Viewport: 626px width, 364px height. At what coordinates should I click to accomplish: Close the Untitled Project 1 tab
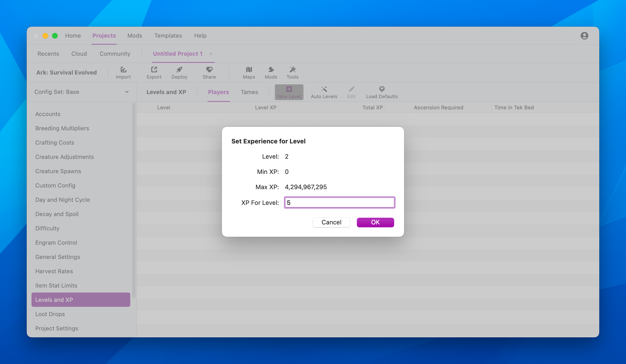[x=211, y=54]
